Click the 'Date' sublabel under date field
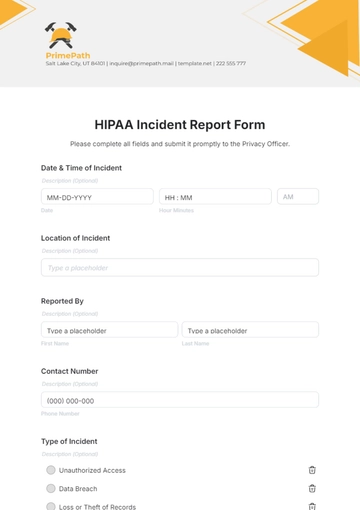Viewport: 360px width, 510px height. click(47, 210)
